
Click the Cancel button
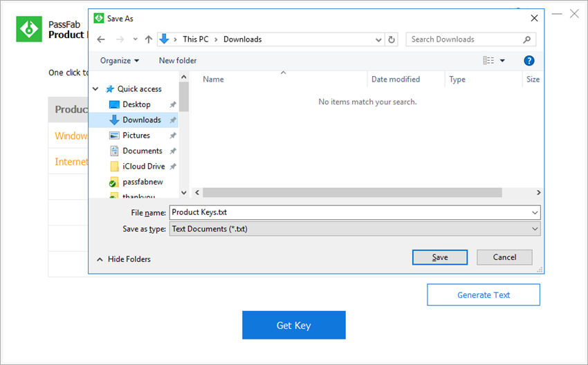[x=504, y=257]
